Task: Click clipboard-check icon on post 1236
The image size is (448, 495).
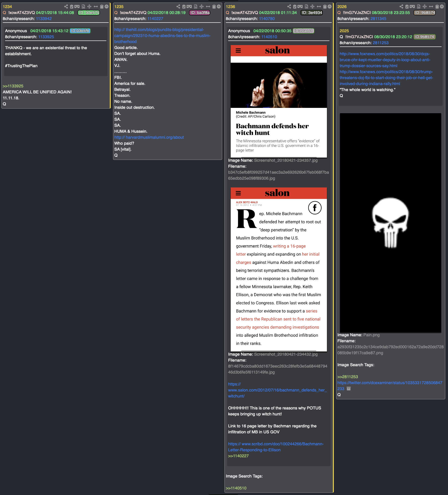Action: (295, 7)
